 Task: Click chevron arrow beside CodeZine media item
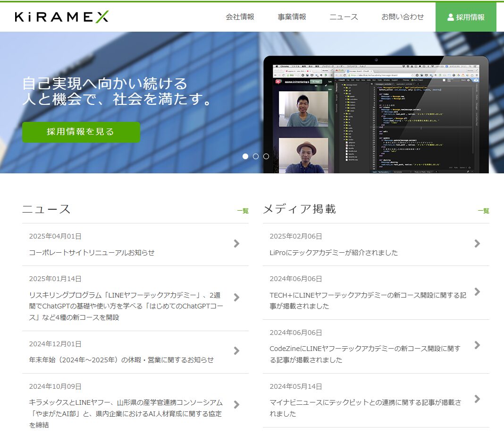coord(477,345)
